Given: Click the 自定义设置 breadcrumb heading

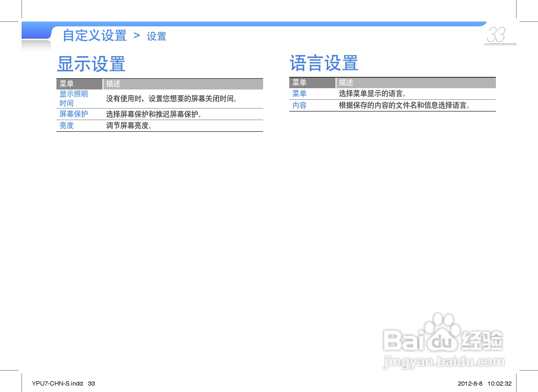Looking at the screenshot, I should pos(95,35).
